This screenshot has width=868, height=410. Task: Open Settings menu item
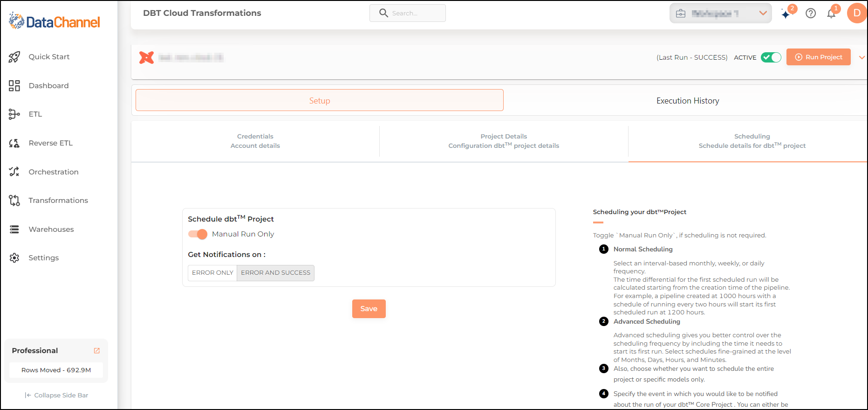click(44, 258)
